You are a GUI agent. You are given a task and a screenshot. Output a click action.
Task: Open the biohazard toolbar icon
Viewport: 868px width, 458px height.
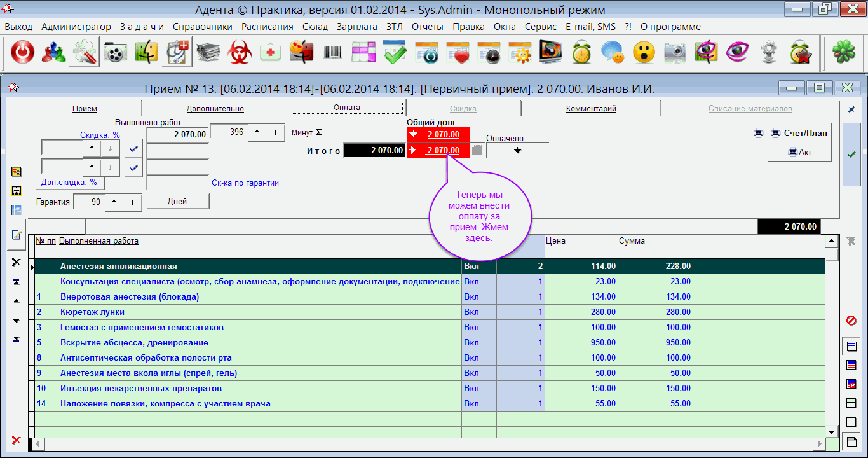240,53
